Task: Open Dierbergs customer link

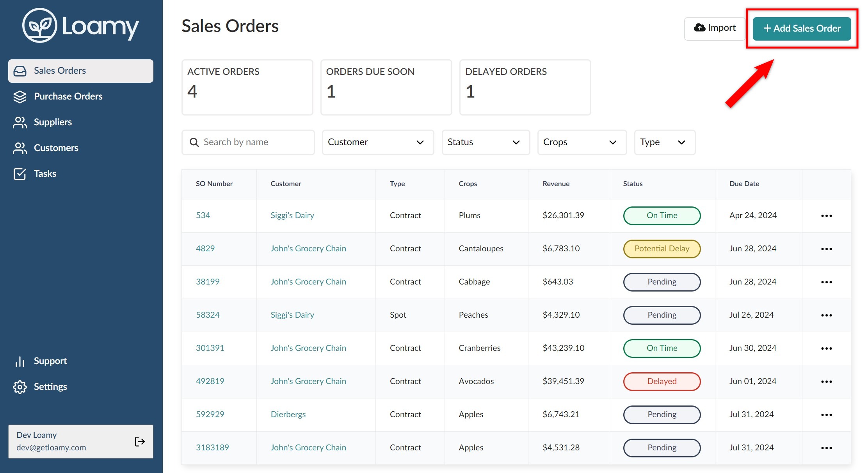Action: pos(288,414)
